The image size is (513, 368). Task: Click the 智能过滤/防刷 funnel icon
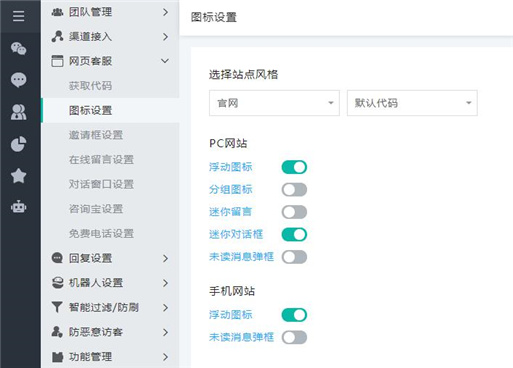point(57,307)
